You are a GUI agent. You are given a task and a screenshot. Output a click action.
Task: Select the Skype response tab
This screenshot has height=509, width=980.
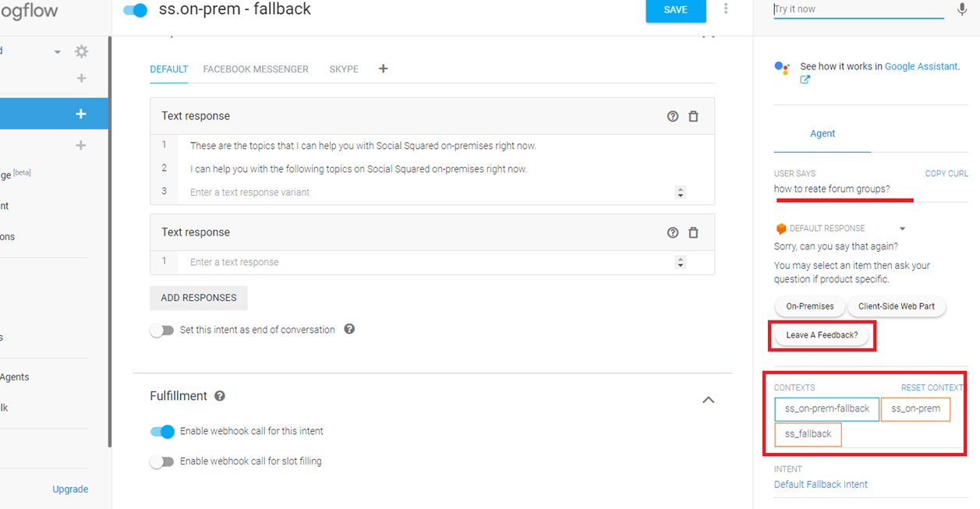pyautogui.click(x=344, y=69)
